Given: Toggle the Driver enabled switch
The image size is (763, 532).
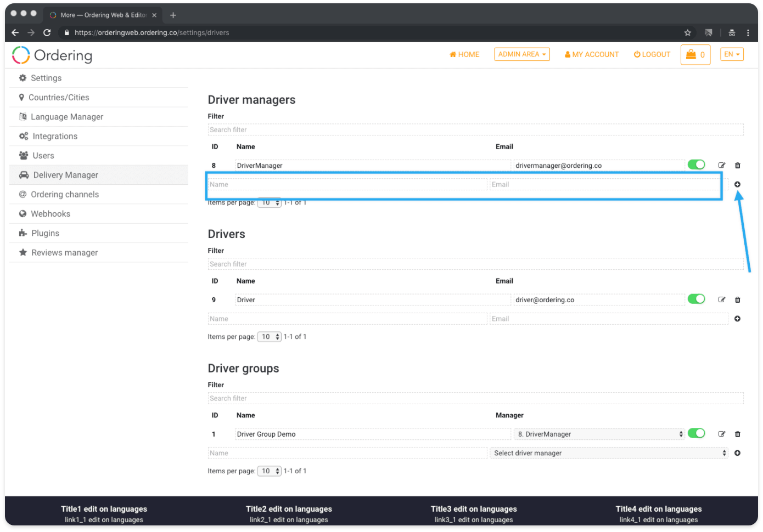Looking at the screenshot, I should [697, 299].
